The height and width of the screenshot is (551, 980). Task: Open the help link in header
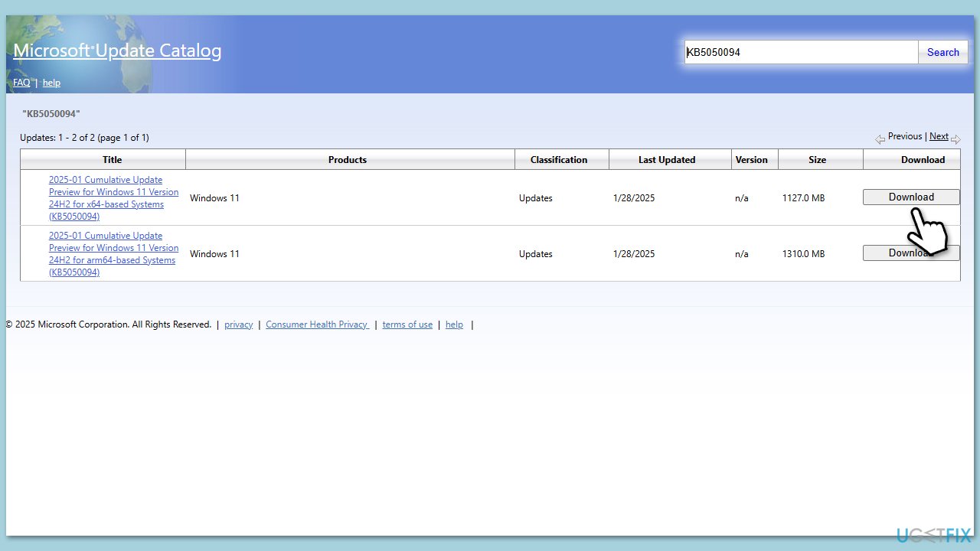coord(51,83)
